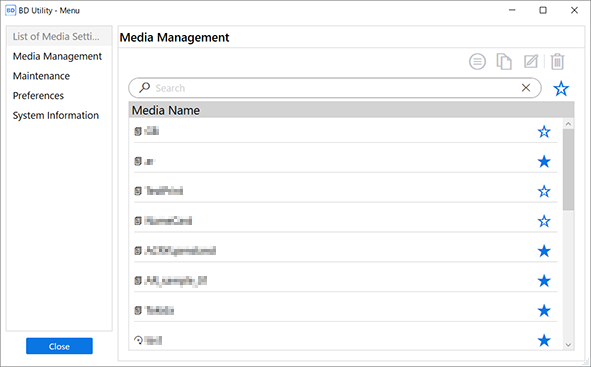Image resolution: width=591 pixels, height=367 pixels.
Task: Toggle favorite star on the roll-icon media row
Action: coord(544,341)
